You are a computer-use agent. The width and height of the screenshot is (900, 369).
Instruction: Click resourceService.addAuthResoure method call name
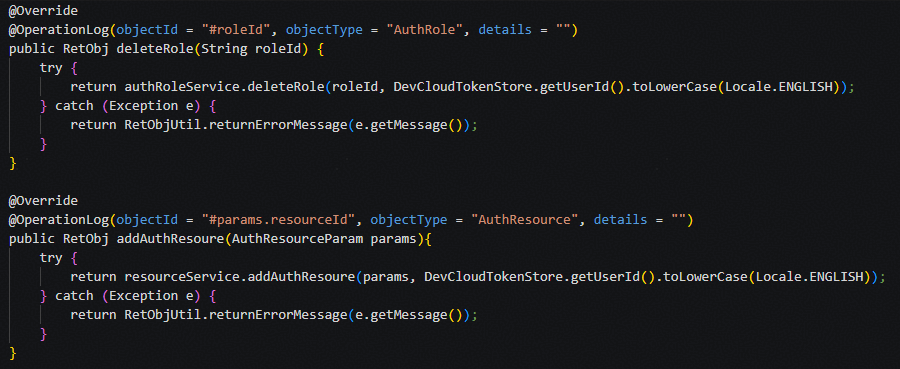pos(301,277)
